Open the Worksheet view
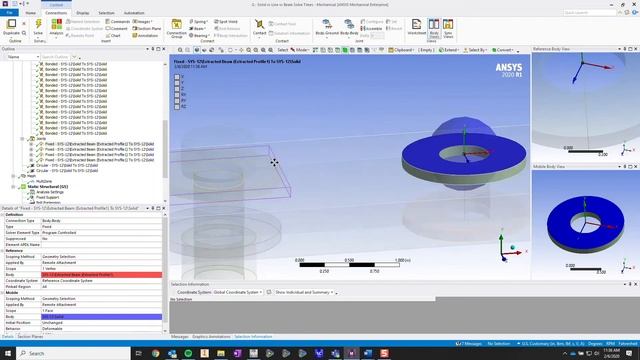This screenshot has height=360, width=640. point(416,27)
